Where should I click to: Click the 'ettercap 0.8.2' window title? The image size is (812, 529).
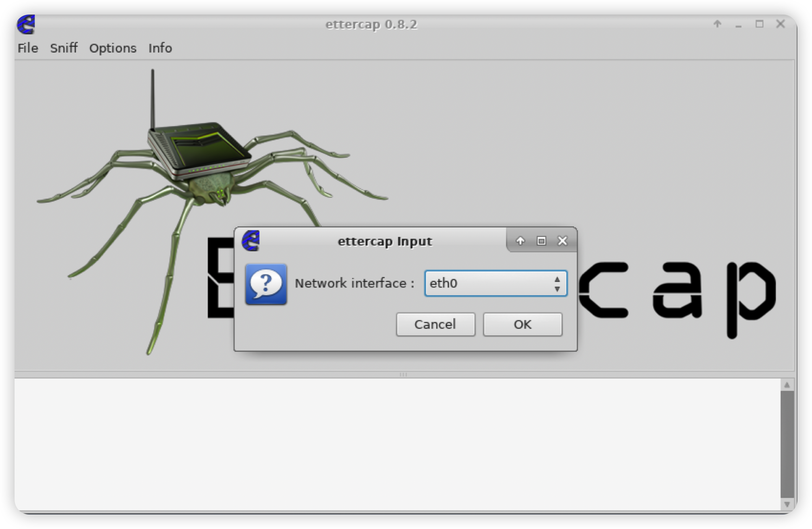(x=371, y=25)
